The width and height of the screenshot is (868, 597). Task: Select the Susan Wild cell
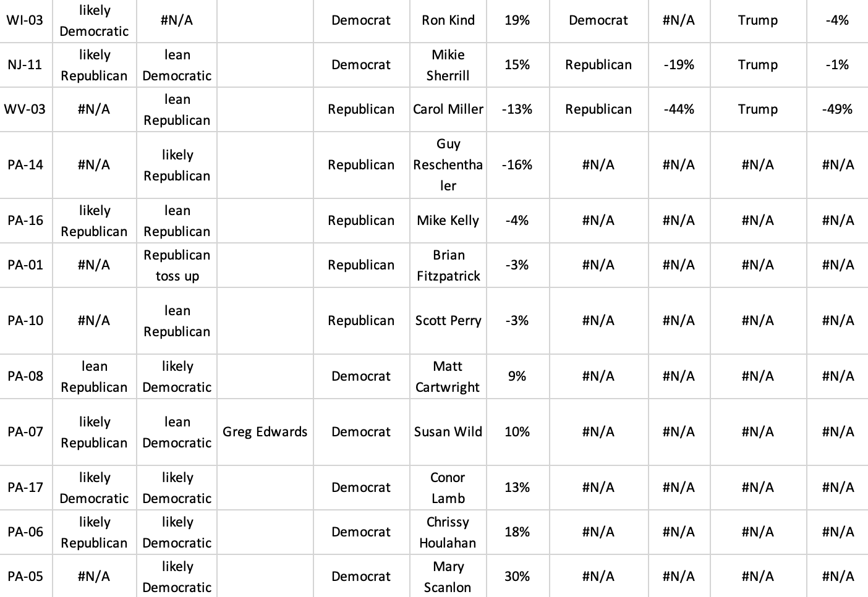(x=448, y=432)
